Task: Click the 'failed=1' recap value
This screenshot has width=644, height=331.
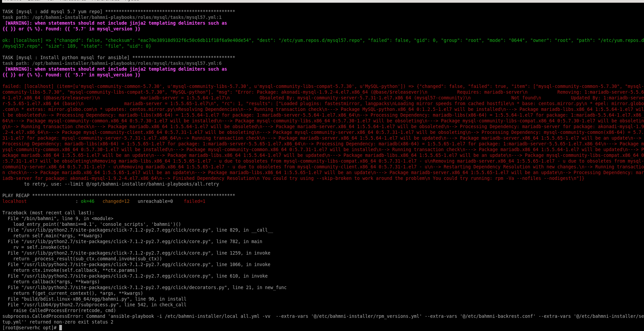Action: 194,201
